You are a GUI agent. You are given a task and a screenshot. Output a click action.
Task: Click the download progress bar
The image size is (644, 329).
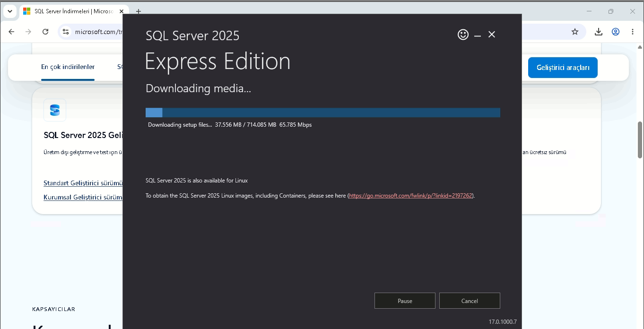323,113
